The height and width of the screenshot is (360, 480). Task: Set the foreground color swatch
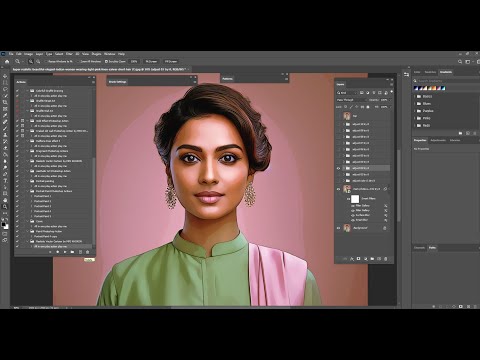coord(4,225)
